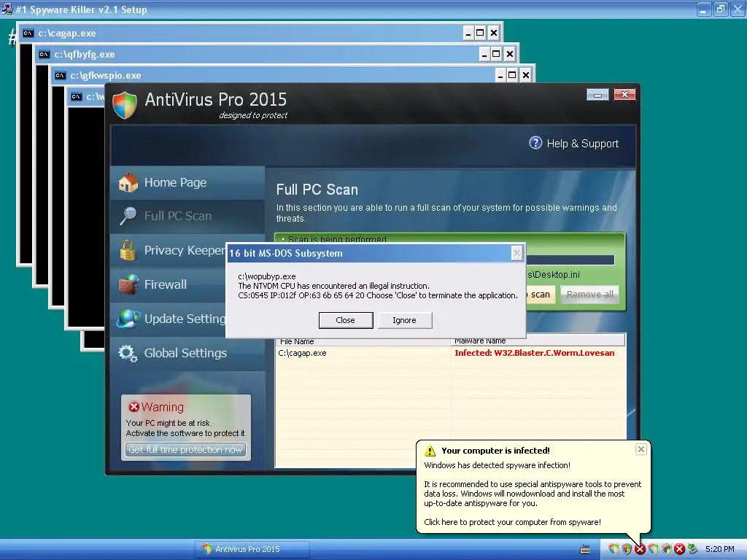Open the Home Page section label

click(175, 183)
